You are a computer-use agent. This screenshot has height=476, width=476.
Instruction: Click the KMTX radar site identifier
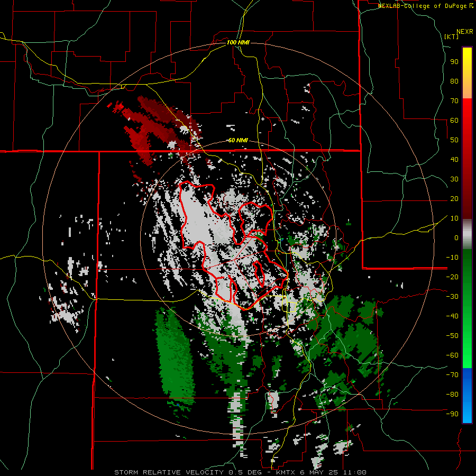pyautogui.click(x=286, y=472)
